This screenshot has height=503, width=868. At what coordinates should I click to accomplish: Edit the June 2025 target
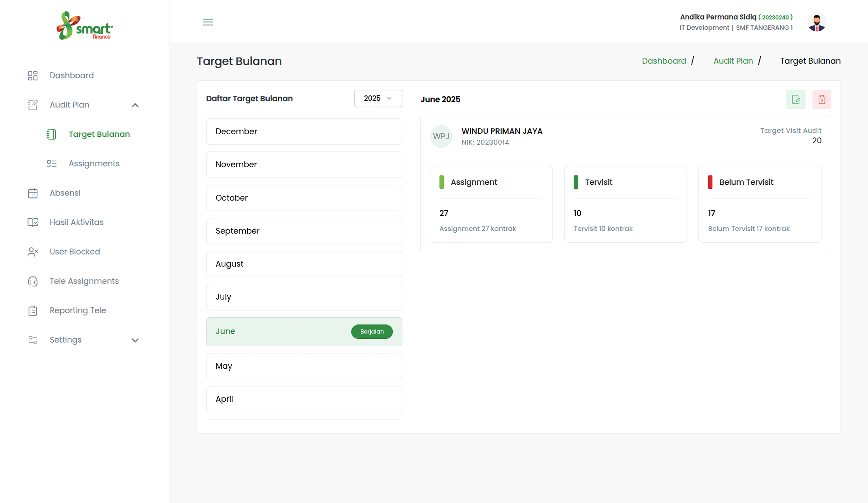tap(796, 100)
